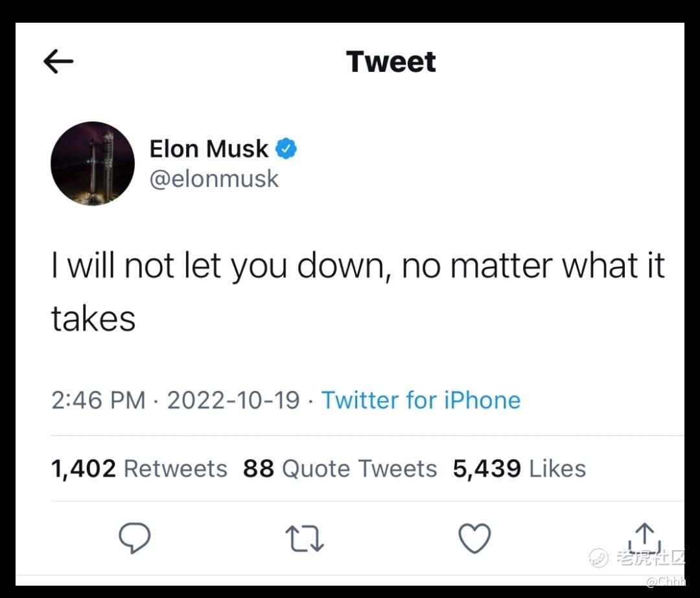Viewport: 700px width, 598px height.
Task: Like the tweet with the heart icon
Action: click(474, 538)
